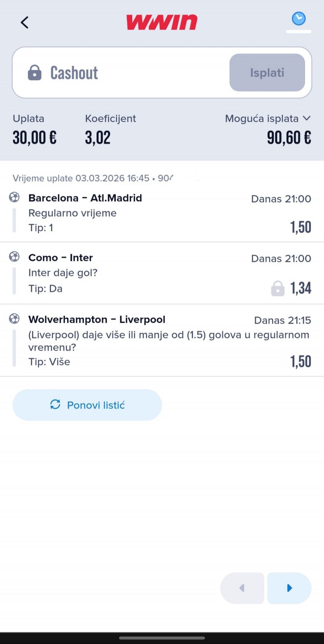Tap the wwin logo
The height and width of the screenshot is (644, 324).
(x=162, y=22)
